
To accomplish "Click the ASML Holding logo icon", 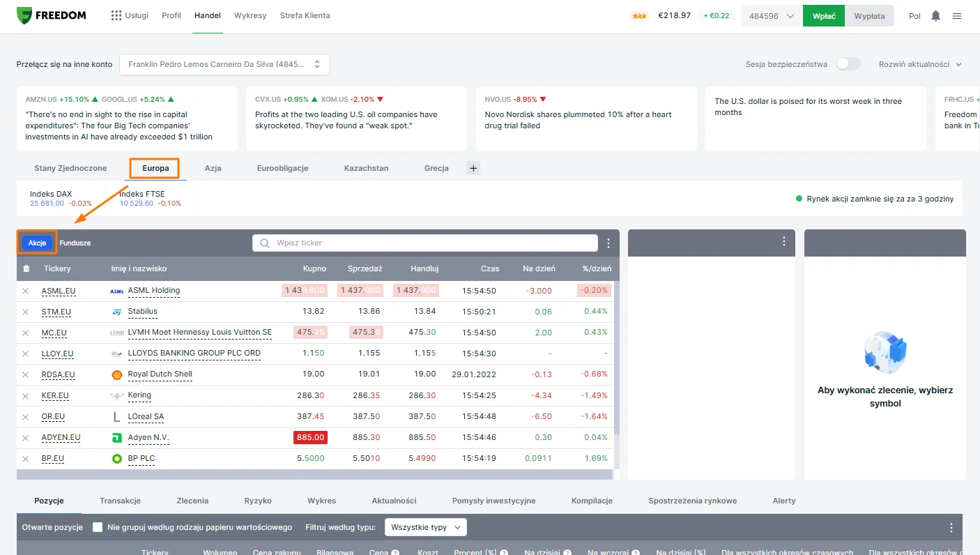I will 117,291.
